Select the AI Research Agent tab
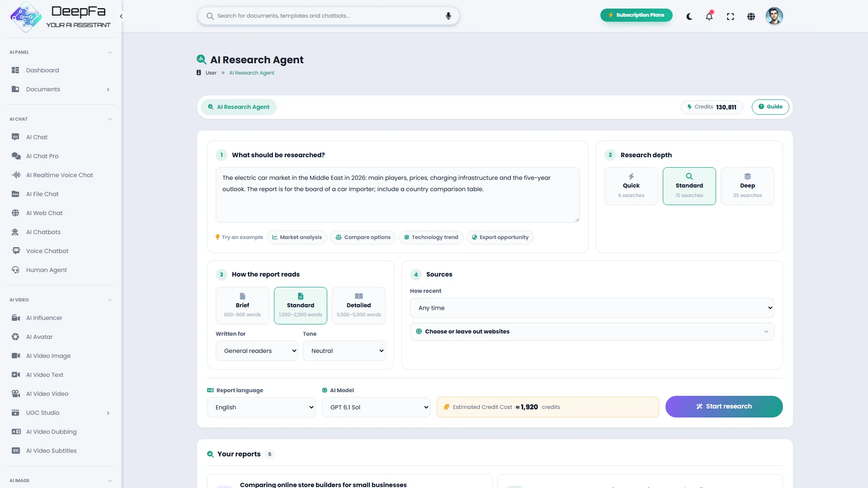Image resolution: width=868 pixels, height=488 pixels. (x=238, y=107)
